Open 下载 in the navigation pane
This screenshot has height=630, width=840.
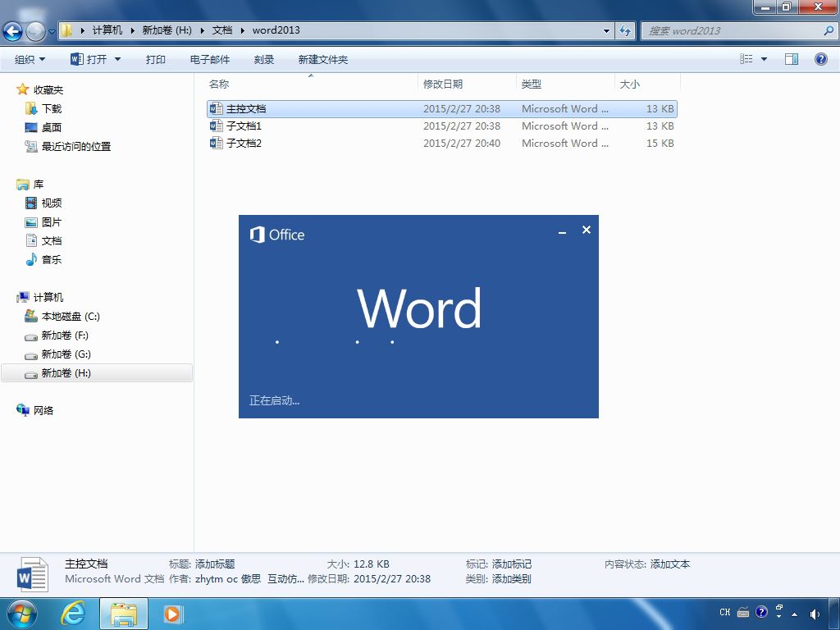pyautogui.click(x=52, y=109)
